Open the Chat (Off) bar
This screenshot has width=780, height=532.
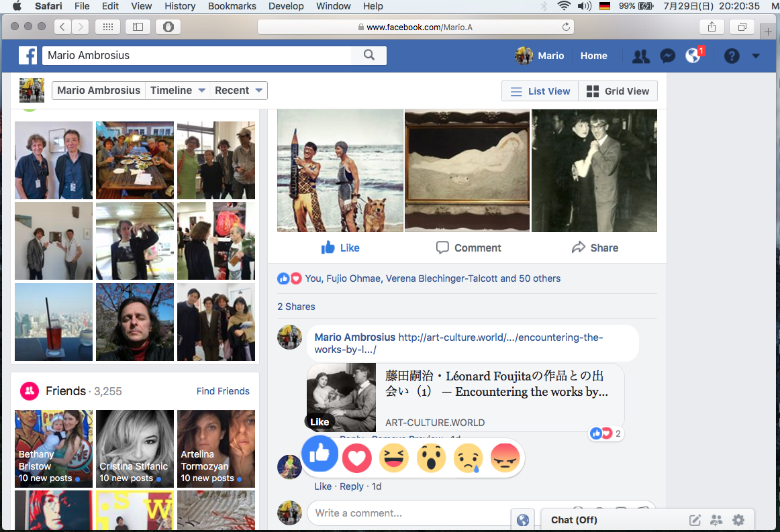click(x=647, y=520)
